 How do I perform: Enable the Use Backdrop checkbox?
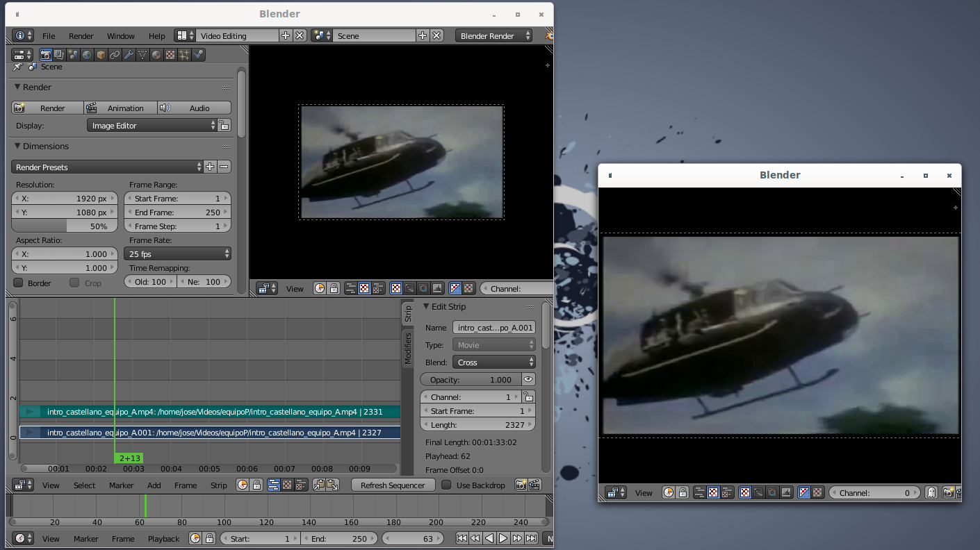coord(447,485)
